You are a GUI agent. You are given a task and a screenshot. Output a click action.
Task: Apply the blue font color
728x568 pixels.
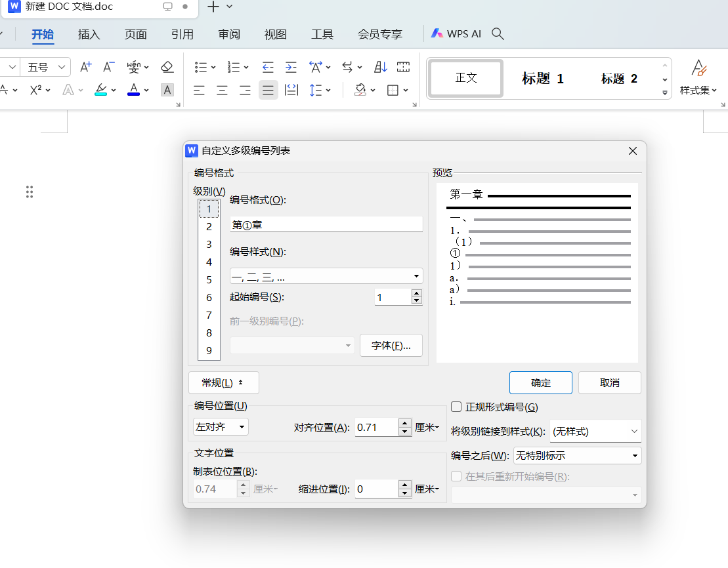click(x=134, y=90)
